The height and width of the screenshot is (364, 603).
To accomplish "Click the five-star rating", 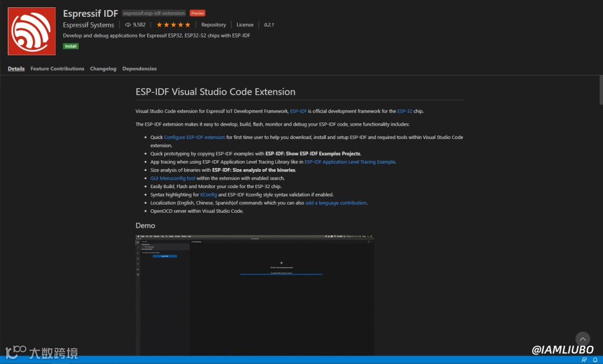I will pyautogui.click(x=173, y=25).
